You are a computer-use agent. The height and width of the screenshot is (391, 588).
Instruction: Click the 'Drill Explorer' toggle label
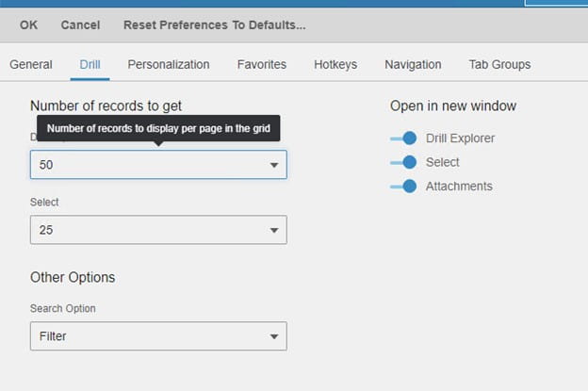460,138
